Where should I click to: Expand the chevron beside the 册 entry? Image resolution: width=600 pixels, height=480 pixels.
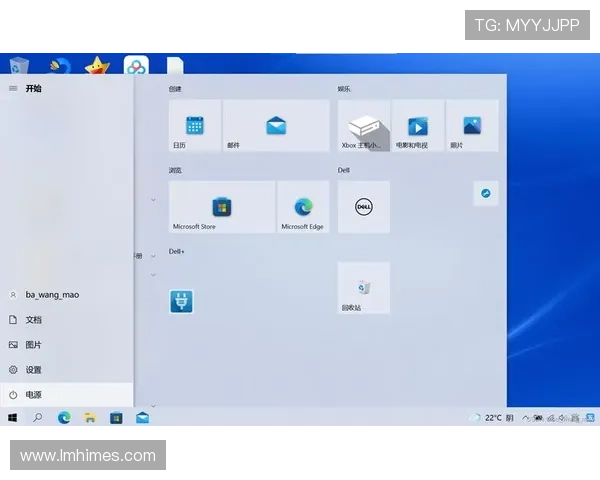coord(153,256)
